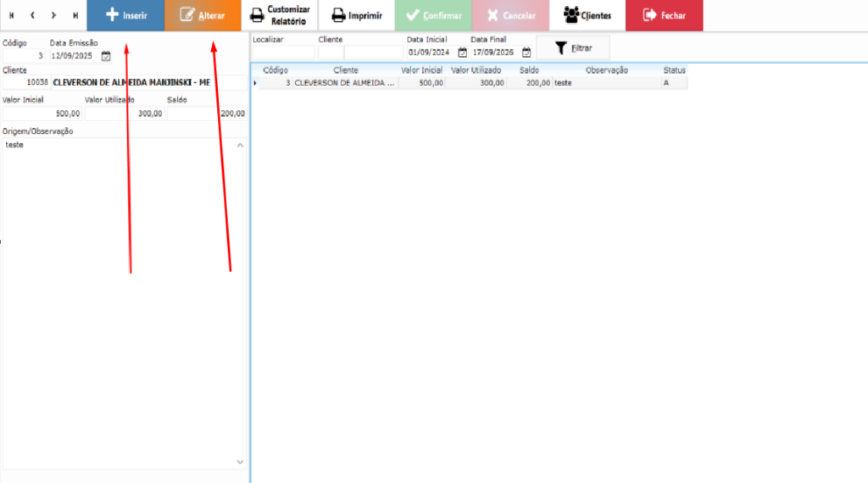The height and width of the screenshot is (483, 868).
Task: Click Imprimir to print
Action: tap(356, 15)
